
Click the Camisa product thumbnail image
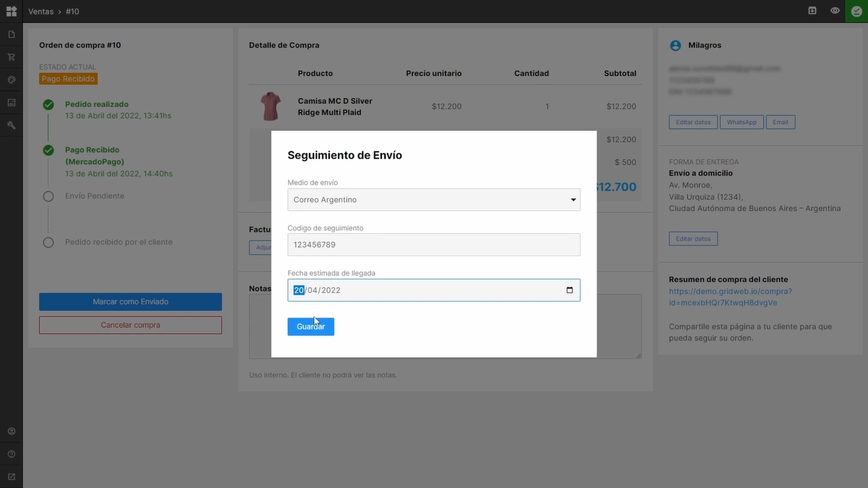tap(271, 106)
